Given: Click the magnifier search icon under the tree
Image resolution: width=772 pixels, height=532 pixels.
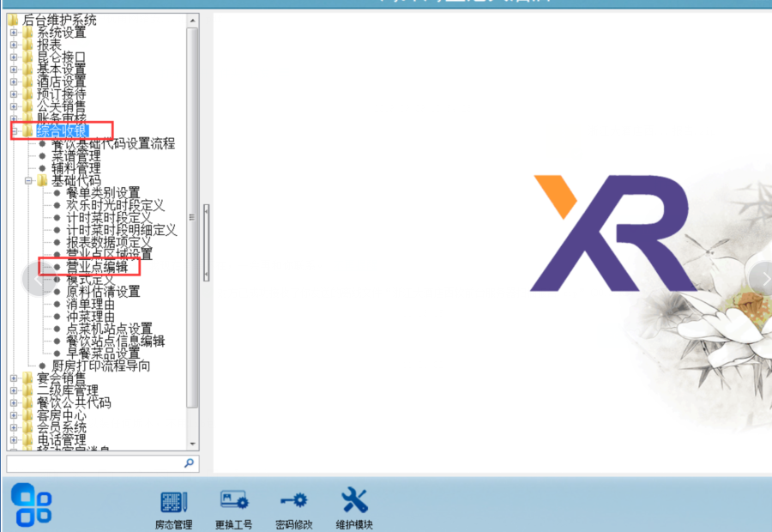Looking at the screenshot, I should click(189, 463).
